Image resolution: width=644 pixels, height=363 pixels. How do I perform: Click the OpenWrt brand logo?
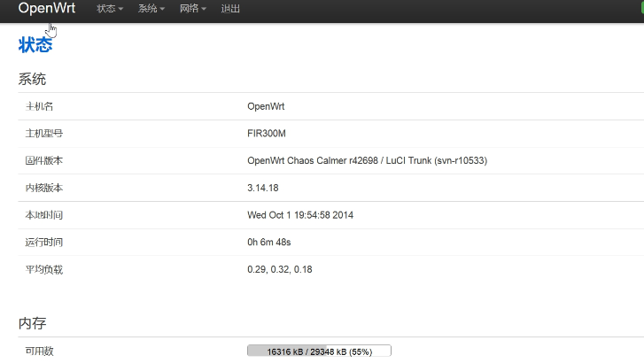(46, 9)
